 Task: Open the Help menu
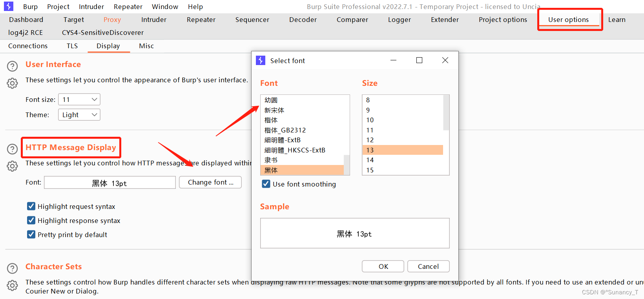pos(195,7)
